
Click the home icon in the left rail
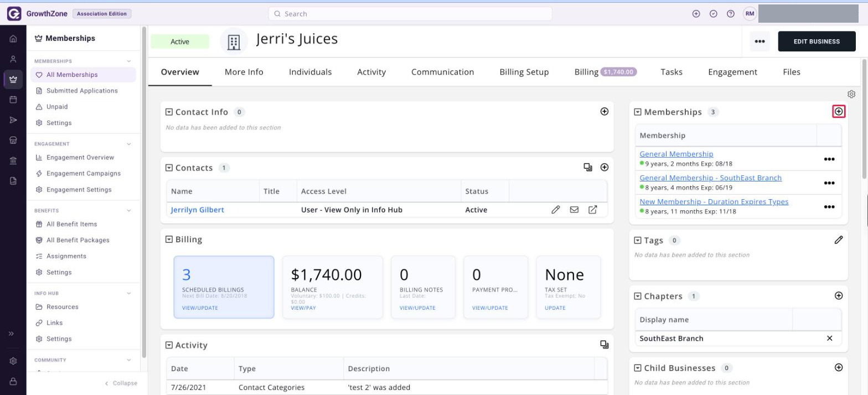[13, 39]
